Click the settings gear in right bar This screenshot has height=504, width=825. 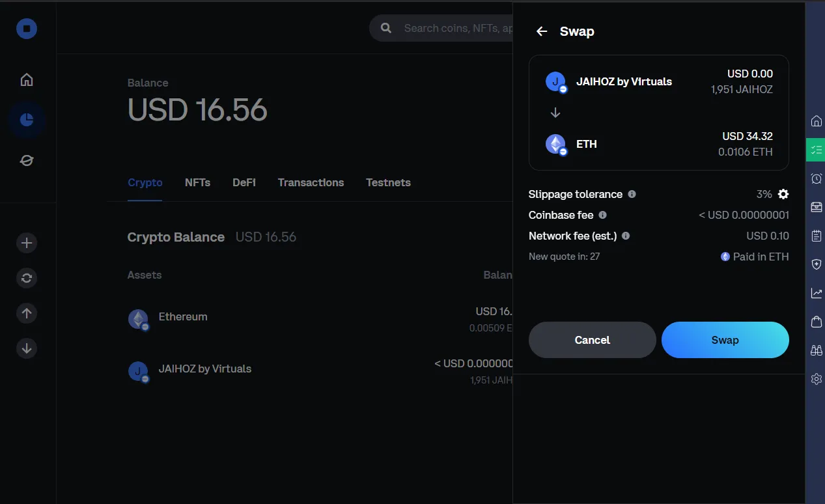[x=816, y=379]
